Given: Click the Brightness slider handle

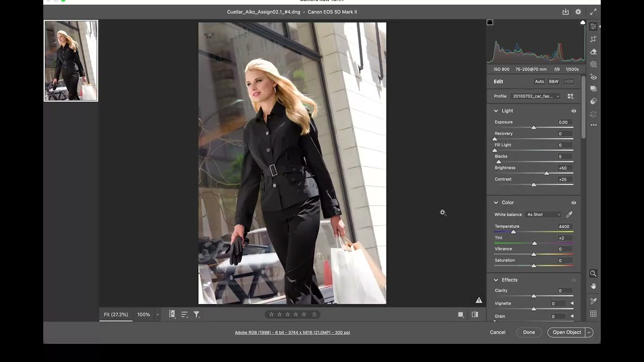Looking at the screenshot, I should [x=546, y=173].
